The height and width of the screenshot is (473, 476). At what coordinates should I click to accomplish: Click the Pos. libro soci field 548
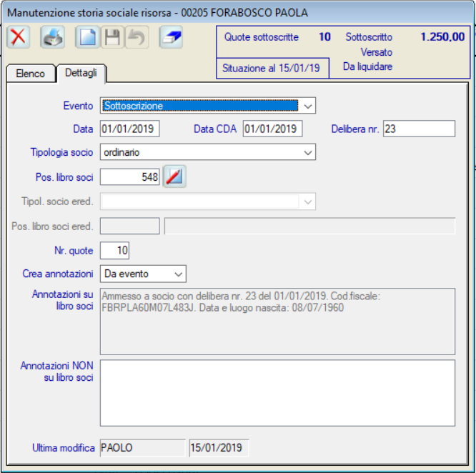click(130, 177)
